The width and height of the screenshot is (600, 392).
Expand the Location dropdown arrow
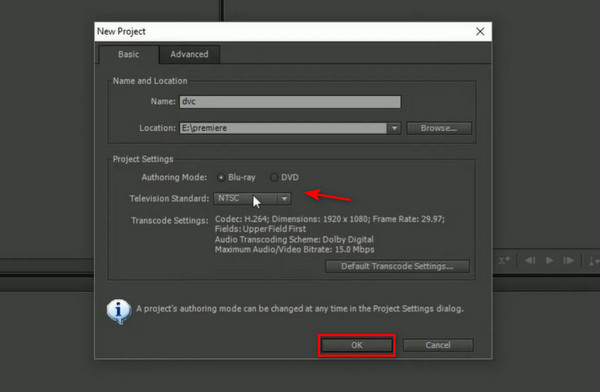(394, 128)
